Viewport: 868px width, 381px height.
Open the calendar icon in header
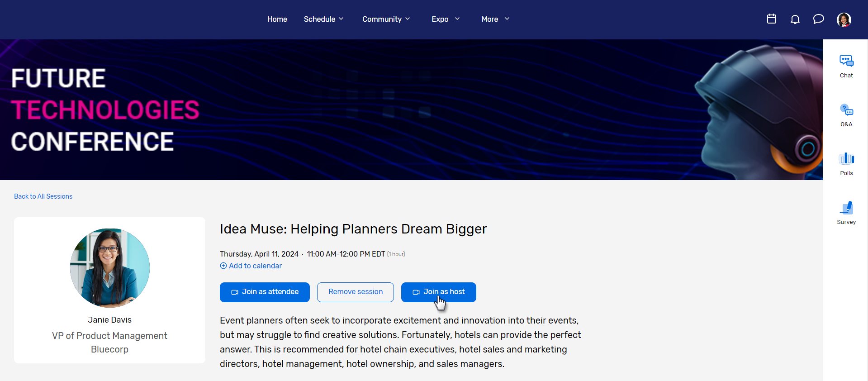[772, 19]
